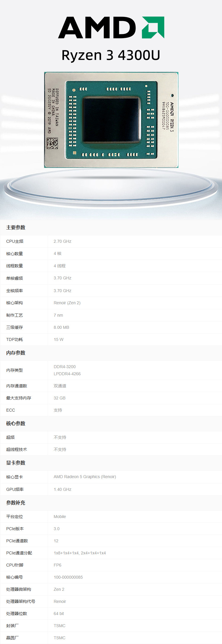Click the 内存类型 label

click(15, 370)
